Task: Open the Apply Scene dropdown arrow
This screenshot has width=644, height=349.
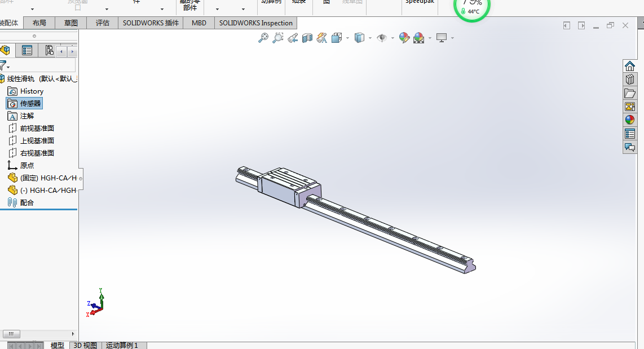Action: click(x=430, y=38)
